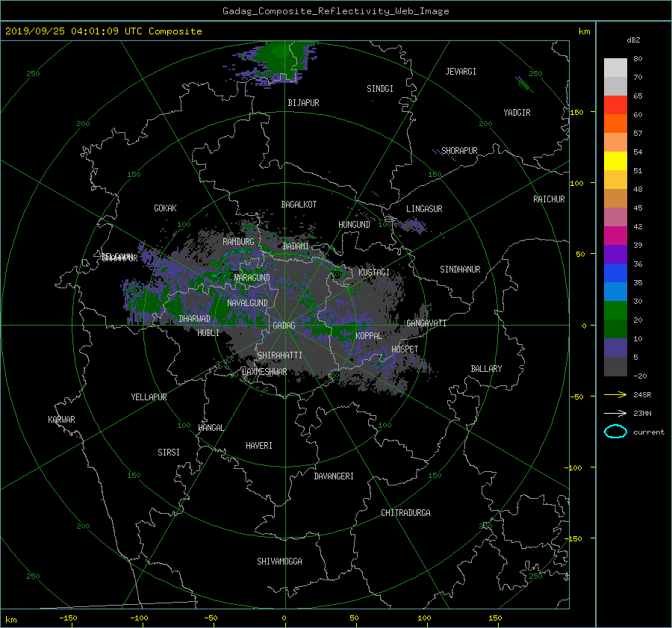Click the SHIRAHATTI city label
The width and height of the screenshot is (672, 628).
coord(280,355)
